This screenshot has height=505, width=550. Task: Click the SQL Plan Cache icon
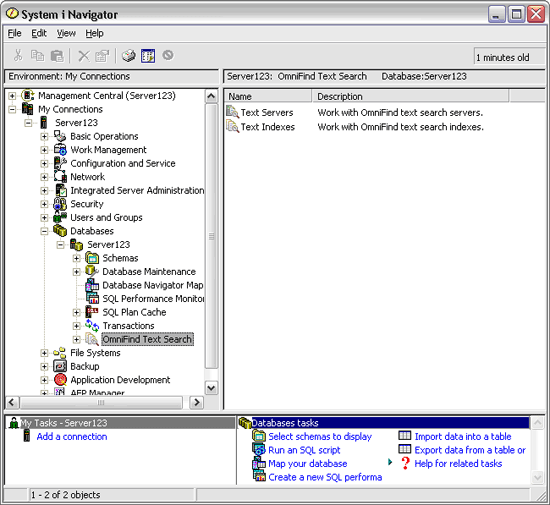point(92,312)
